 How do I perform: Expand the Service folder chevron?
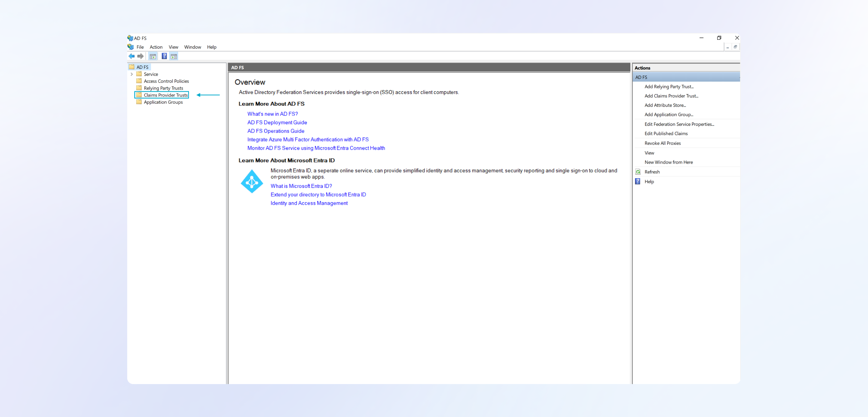pos(132,74)
